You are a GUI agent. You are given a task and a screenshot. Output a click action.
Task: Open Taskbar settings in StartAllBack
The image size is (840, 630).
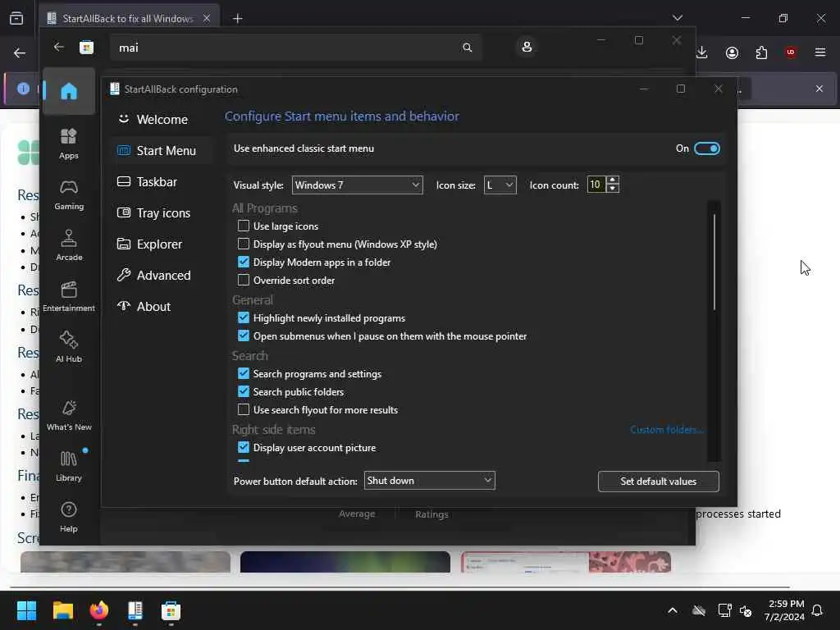[162, 181]
